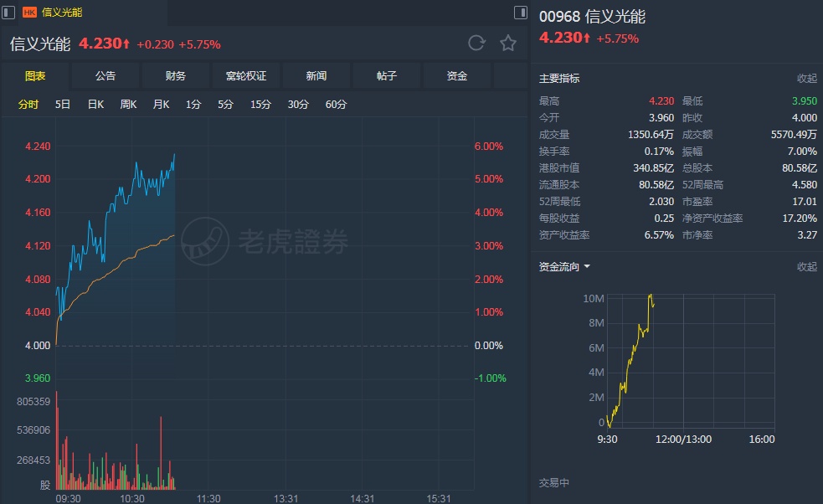The width and height of the screenshot is (823, 504).
Task: Click the 今开 value 3.960
Action: point(661,117)
